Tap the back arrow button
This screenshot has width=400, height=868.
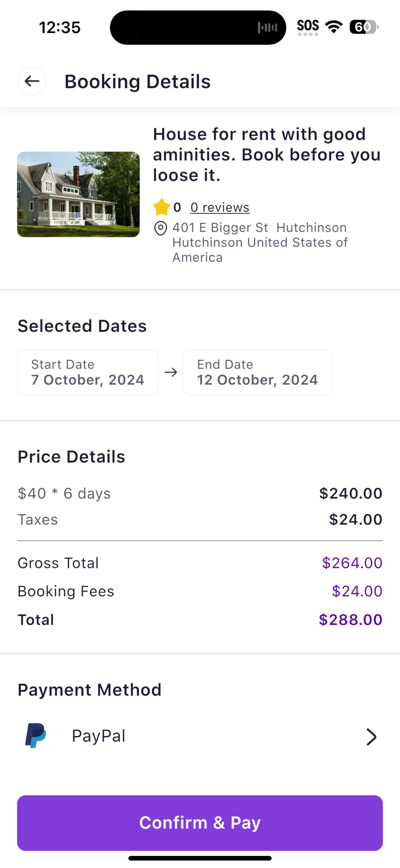tap(32, 81)
